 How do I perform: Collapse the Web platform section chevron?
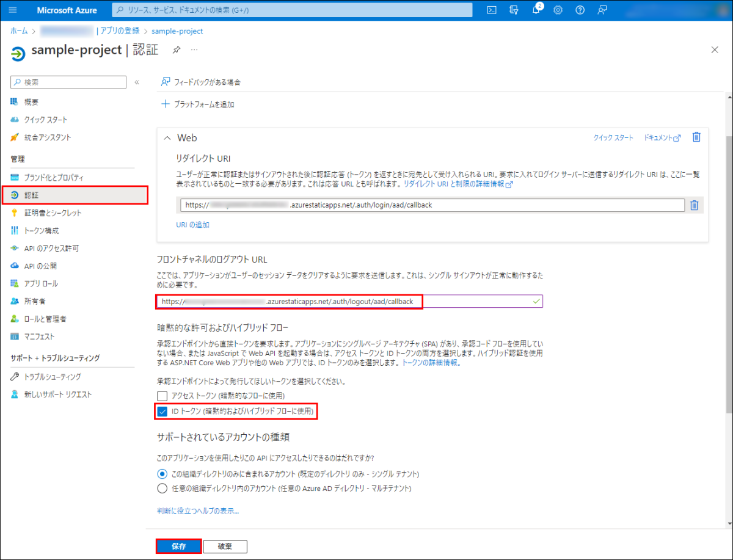pos(167,138)
